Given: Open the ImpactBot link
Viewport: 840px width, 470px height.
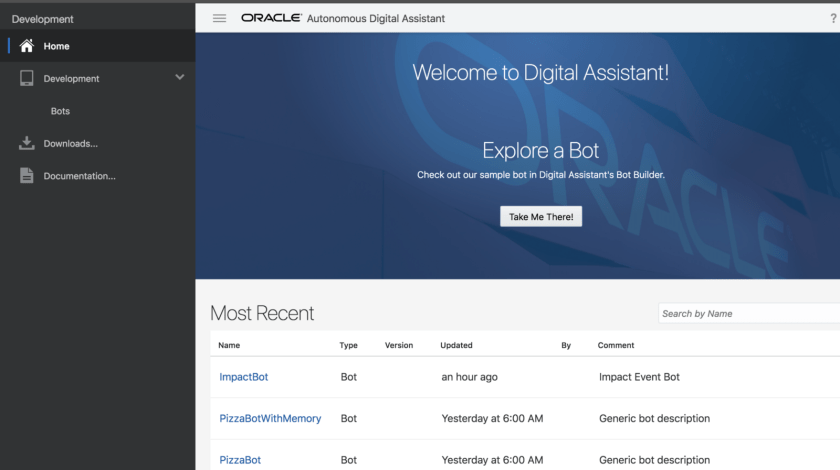Looking at the screenshot, I should coord(244,377).
